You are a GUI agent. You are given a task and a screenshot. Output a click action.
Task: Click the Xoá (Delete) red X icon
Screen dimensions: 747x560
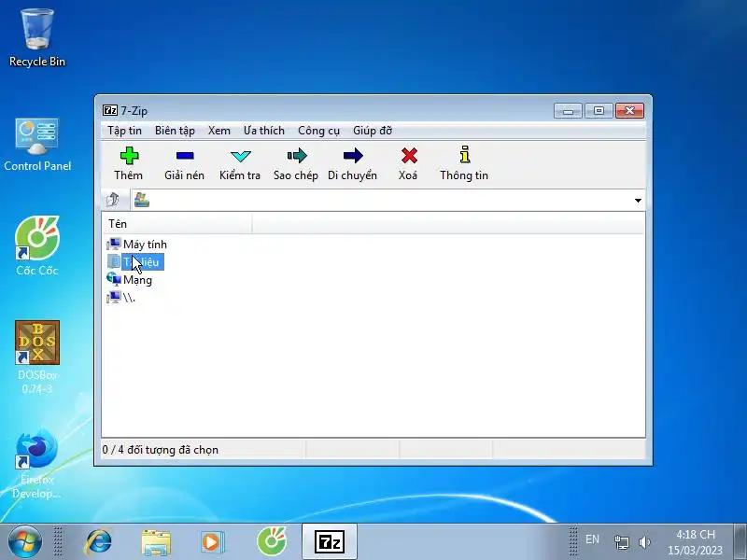[409, 156]
